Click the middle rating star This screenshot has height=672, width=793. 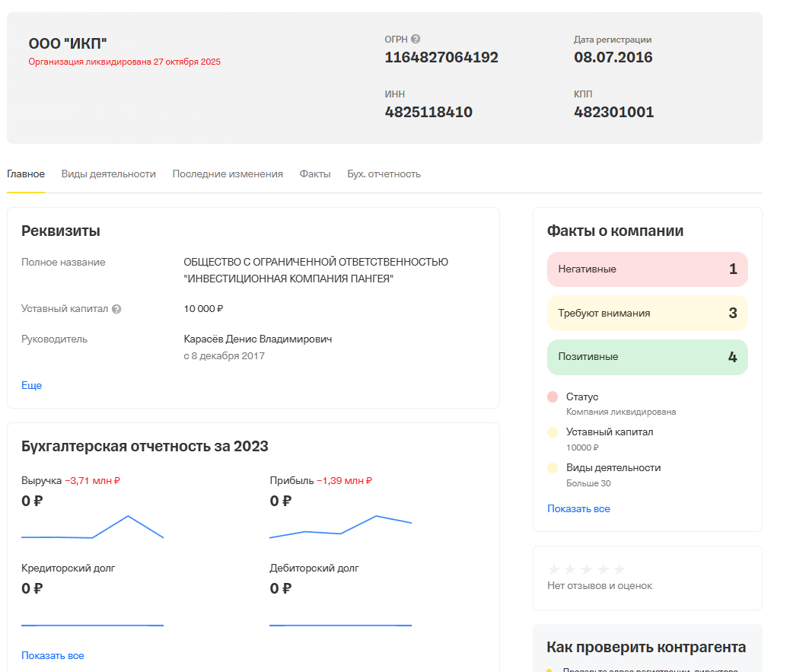pos(586,568)
